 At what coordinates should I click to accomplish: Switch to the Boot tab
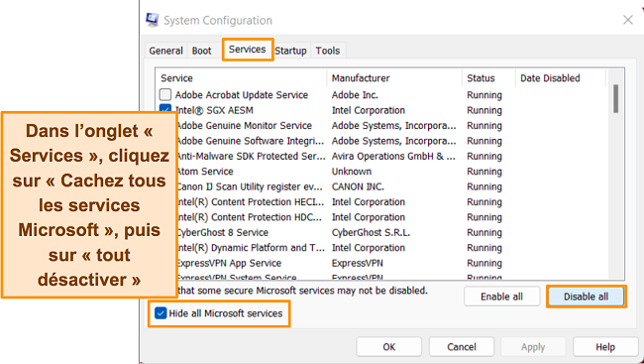click(x=201, y=51)
